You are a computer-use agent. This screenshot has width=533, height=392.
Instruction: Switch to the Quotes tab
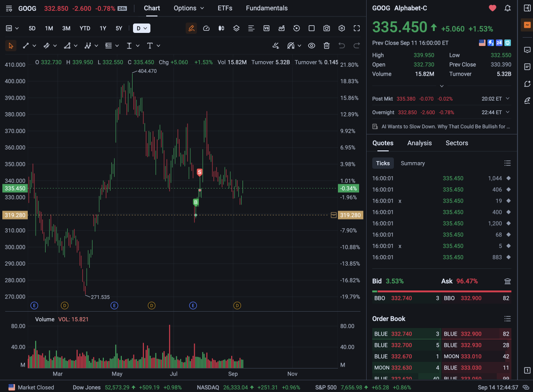(383, 143)
